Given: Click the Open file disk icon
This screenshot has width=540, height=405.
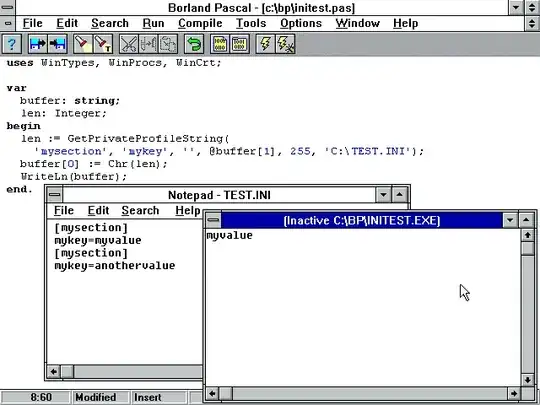Looking at the screenshot, I should click(x=38, y=44).
